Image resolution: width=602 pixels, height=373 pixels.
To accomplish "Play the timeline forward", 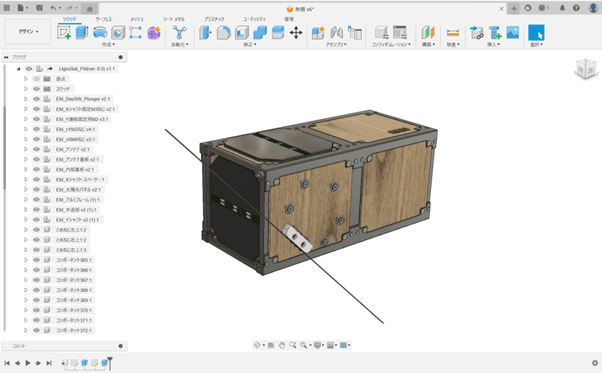I will [28, 363].
